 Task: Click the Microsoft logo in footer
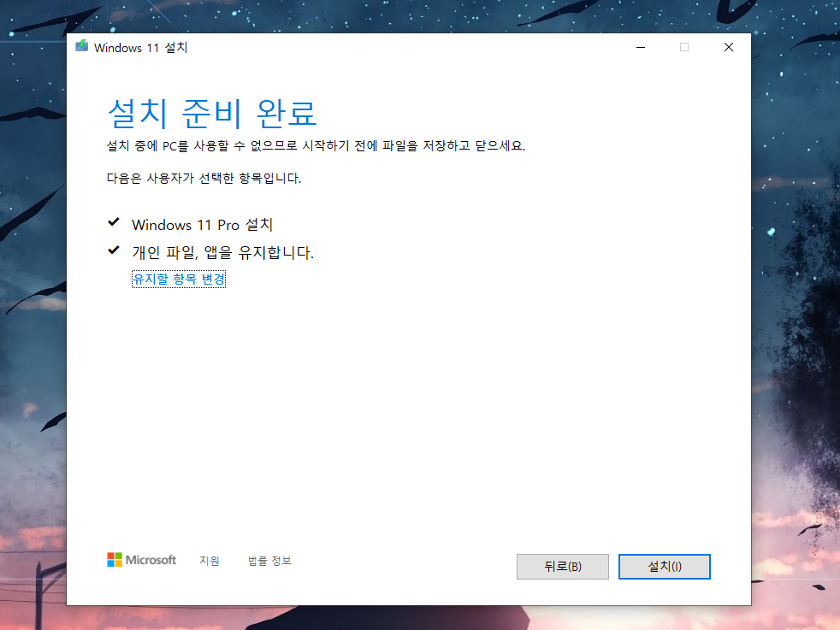(x=141, y=560)
